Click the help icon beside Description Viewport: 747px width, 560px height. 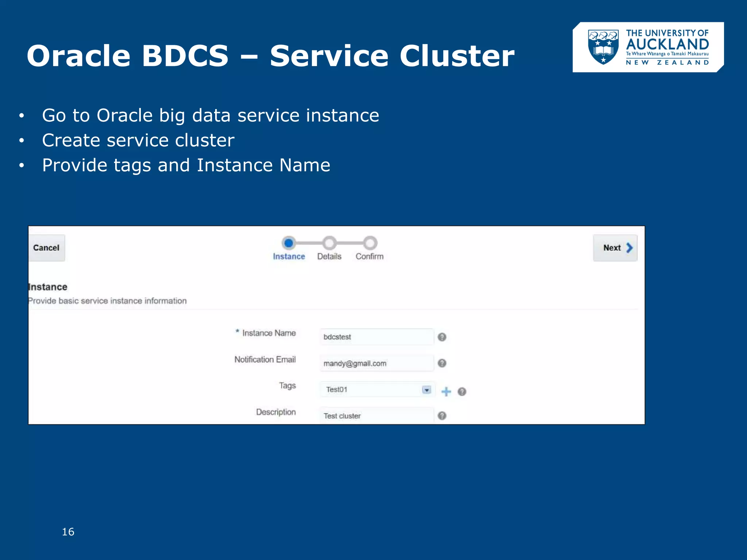point(442,416)
